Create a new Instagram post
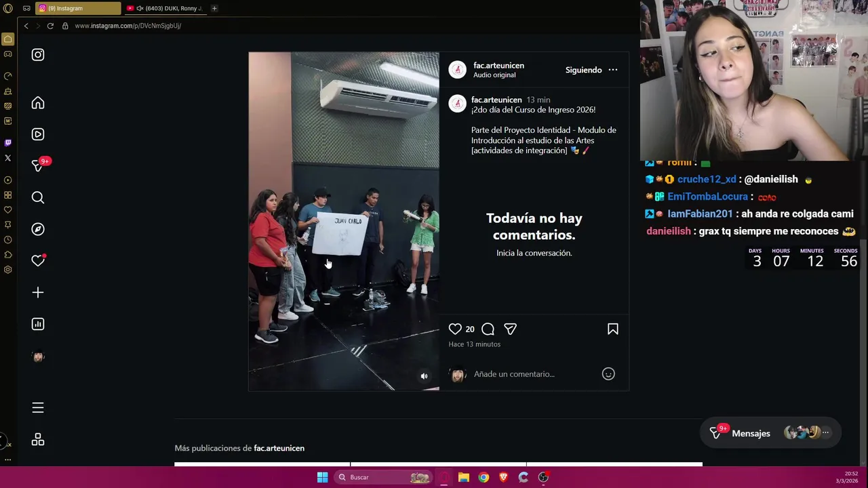This screenshot has height=488, width=868. pos(38,292)
